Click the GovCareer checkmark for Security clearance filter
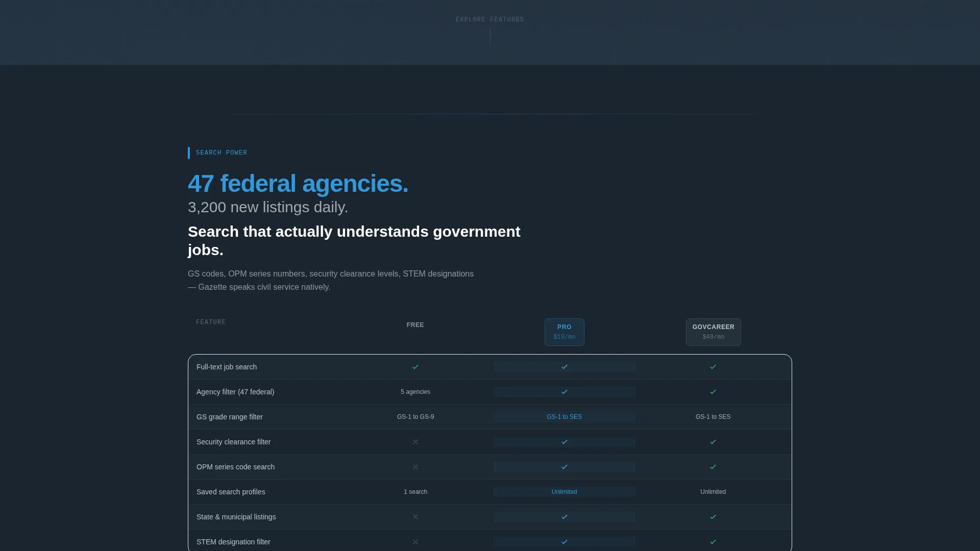 713,442
